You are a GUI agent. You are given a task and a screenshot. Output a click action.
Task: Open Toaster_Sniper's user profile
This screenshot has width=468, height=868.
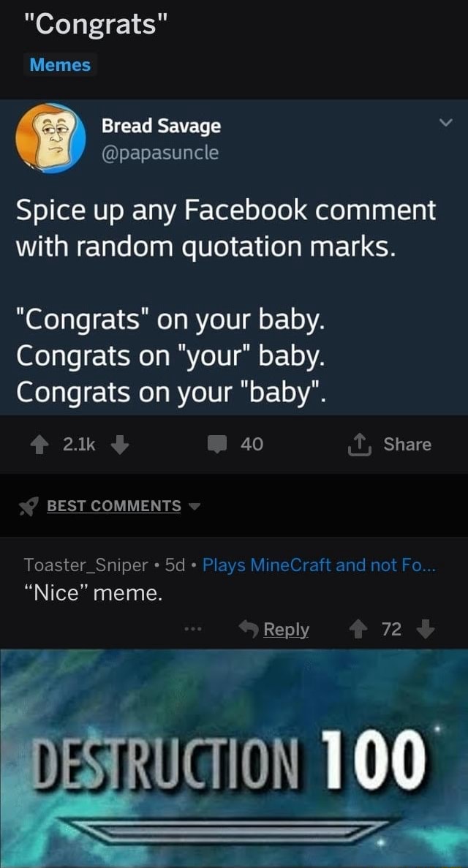coord(86,565)
